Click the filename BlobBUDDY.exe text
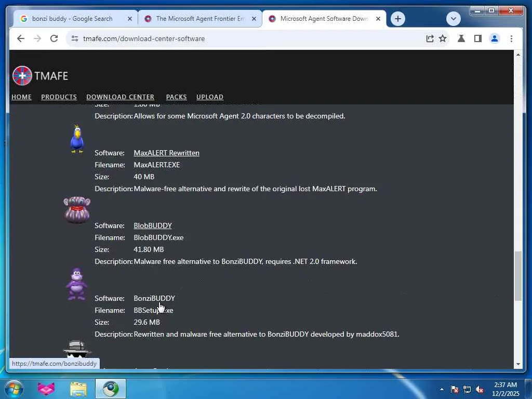The height and width of the screenshot is (399, 532). click(x=158, y=237)
